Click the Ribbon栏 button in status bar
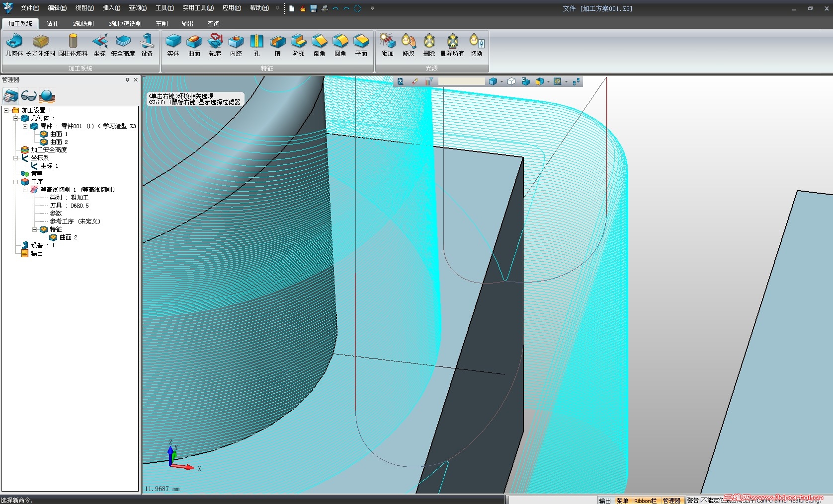 (x=645, y=501)
